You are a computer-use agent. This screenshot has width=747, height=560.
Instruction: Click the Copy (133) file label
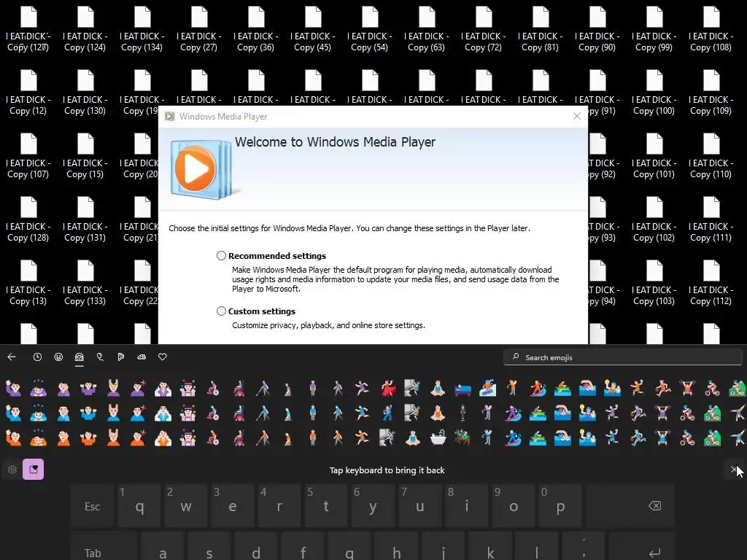85,295
